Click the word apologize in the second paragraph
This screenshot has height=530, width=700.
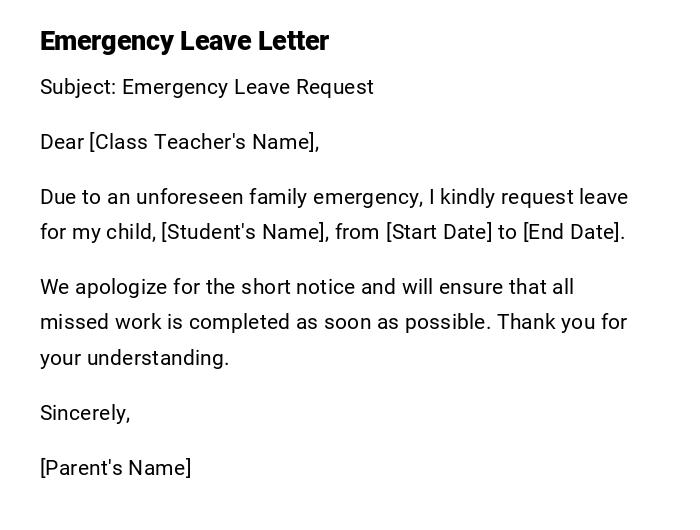[120, 287]
